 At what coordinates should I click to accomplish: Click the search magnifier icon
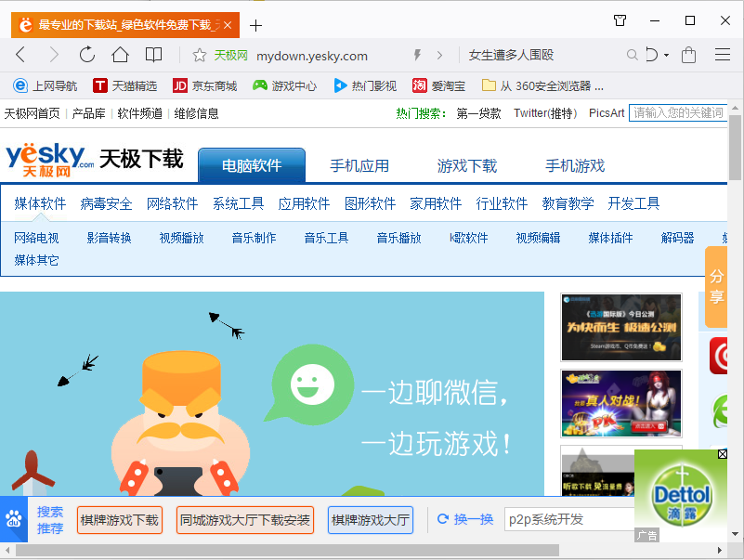coord(632,55)
